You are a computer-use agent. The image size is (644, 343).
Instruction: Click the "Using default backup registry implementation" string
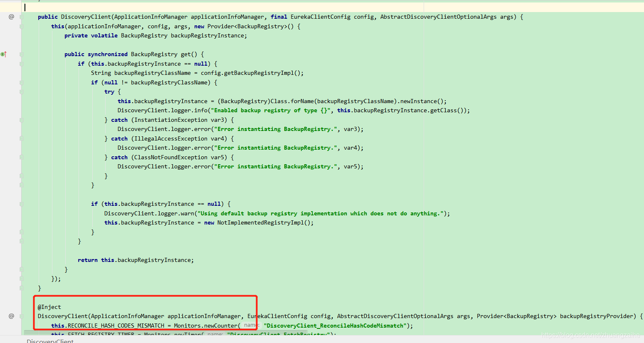click(321, 213)
